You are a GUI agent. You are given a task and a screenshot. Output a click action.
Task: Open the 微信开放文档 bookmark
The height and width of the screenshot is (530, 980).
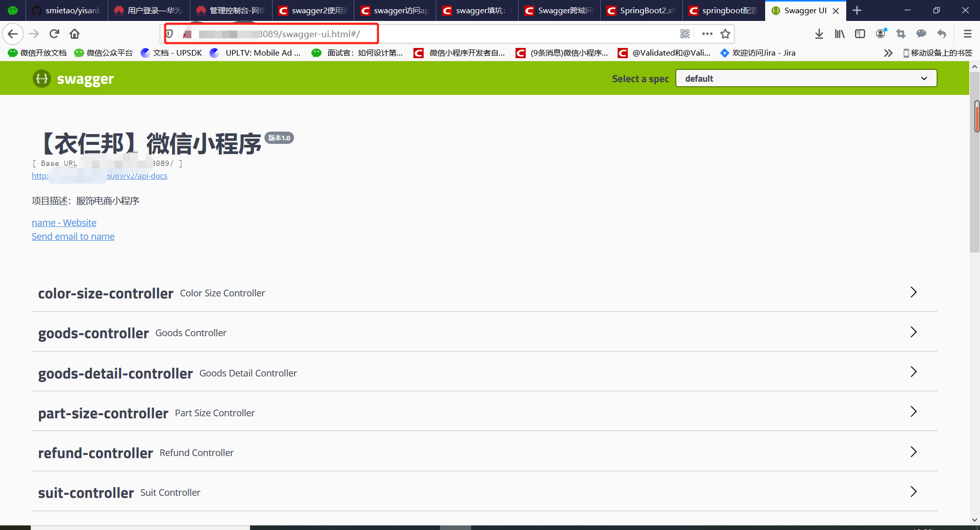pyautogui.click(x=37, y=53)
